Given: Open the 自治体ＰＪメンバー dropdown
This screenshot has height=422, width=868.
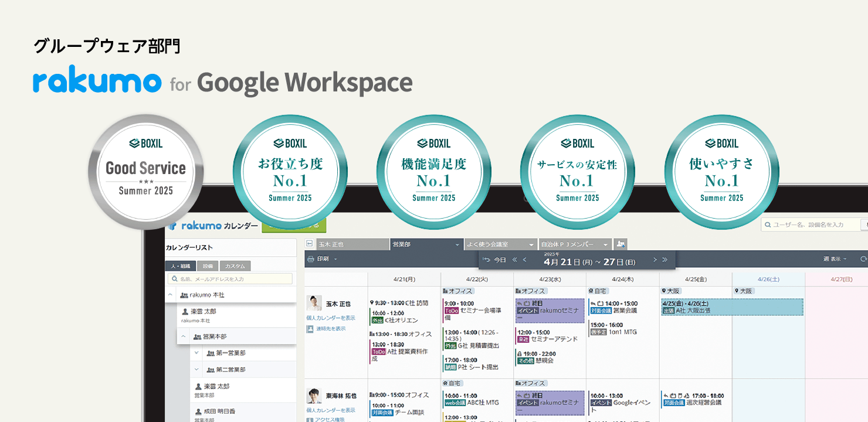Looking at the screenshot, I should pyautogui.click(x=605, y=244).
